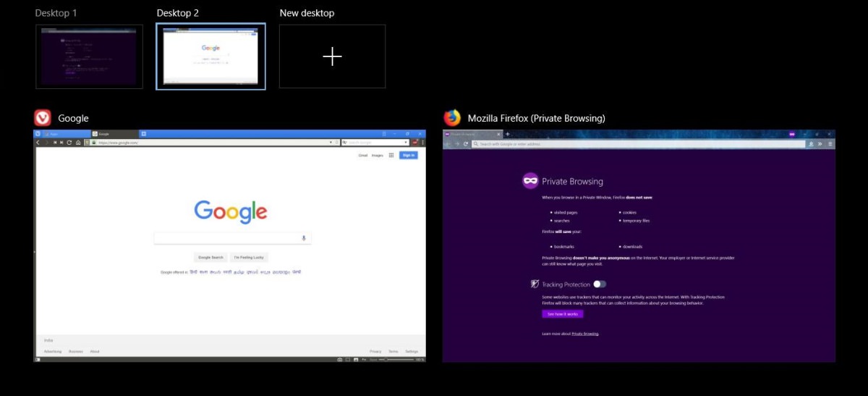
Task: Click the Private Browsing mask logo on the page
Action: click(x=530, y=181)
